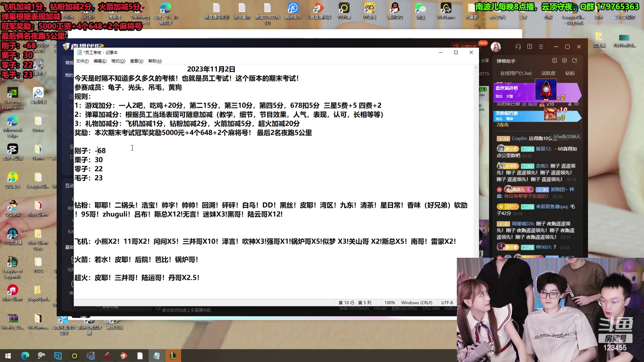644x362 pixels.
Task: Click UTF-8 encoding in Notepad status bar
Action: point(447,303)
